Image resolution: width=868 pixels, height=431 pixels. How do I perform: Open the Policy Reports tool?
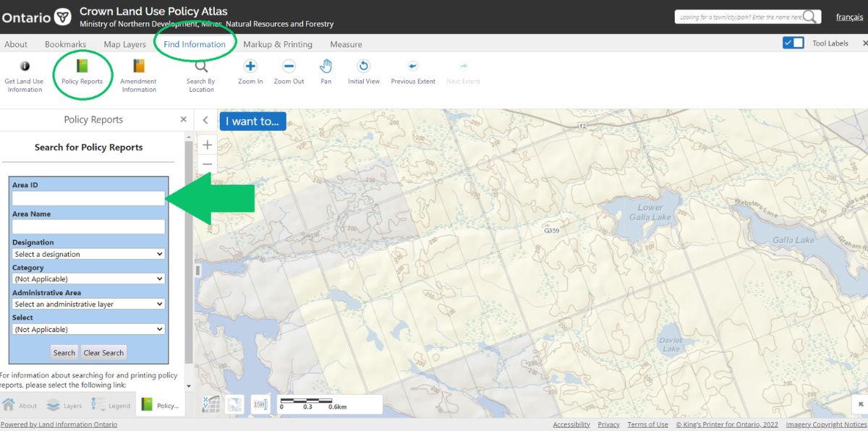(82, 72)
